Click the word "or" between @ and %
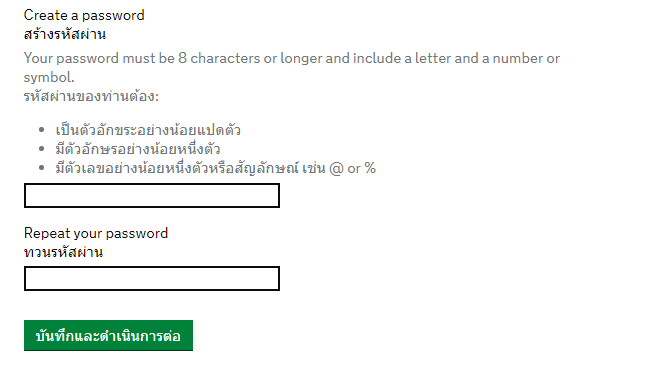This screenshot has width=663, height=368. point(354,169)
